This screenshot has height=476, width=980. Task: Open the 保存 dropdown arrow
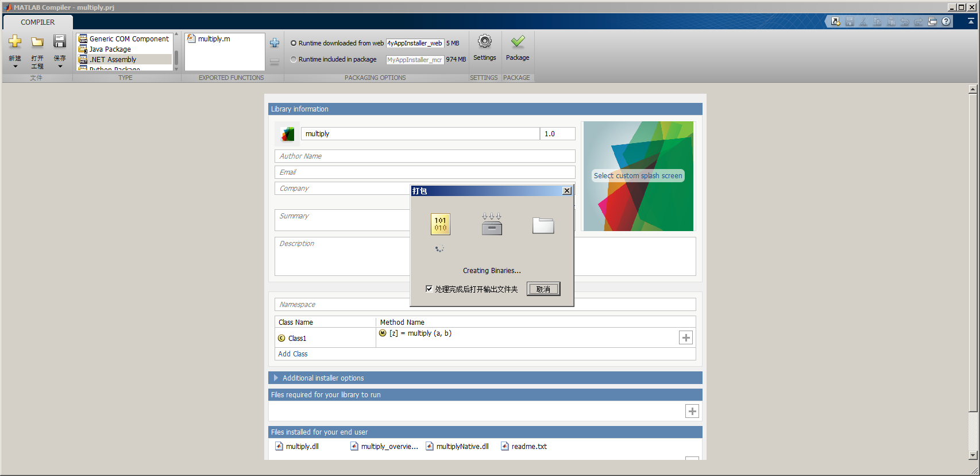click(x=60, y=66)
